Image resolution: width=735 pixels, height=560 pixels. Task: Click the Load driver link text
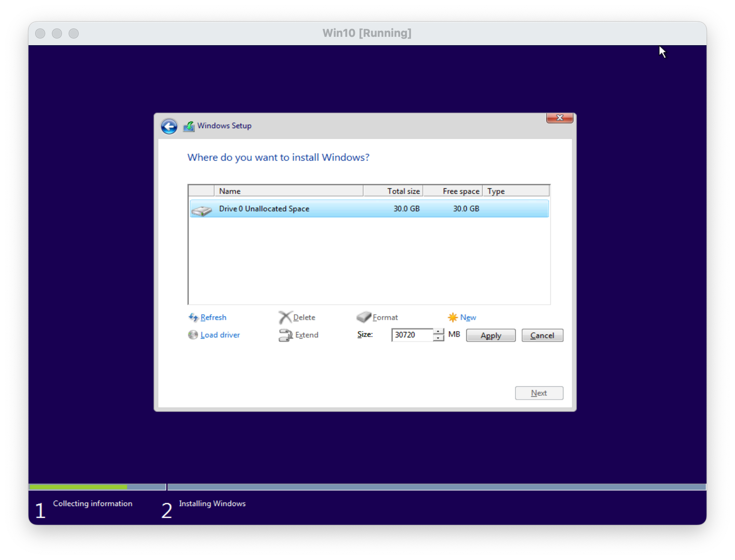[220, 335]
